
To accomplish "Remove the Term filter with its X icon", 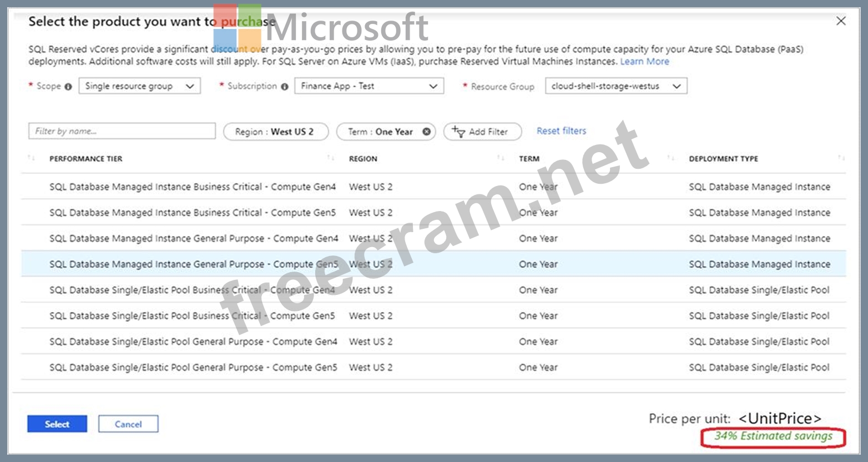I will pos(426,132).
